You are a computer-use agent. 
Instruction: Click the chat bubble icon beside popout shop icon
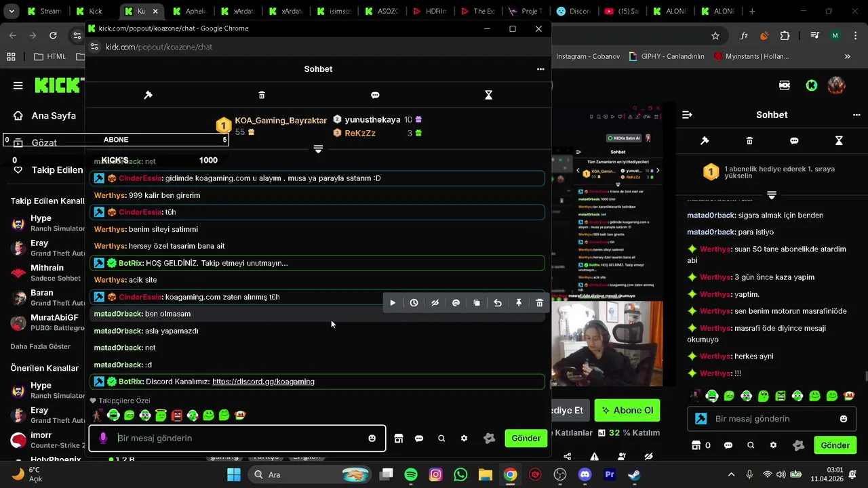(x=419, y=439)
